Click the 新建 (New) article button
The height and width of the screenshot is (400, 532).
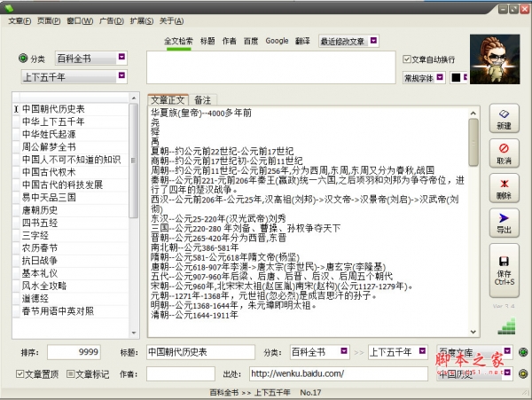[504, 118]
